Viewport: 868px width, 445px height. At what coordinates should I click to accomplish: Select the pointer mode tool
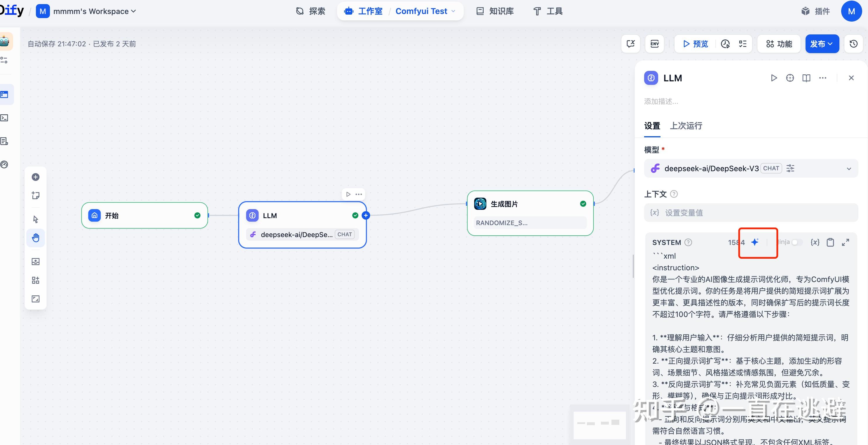coord(35,219)
